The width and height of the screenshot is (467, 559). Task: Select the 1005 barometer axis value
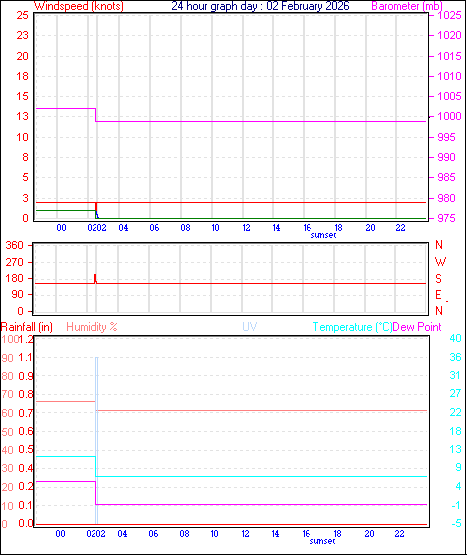pyautogui.click(x=449, y=96)
